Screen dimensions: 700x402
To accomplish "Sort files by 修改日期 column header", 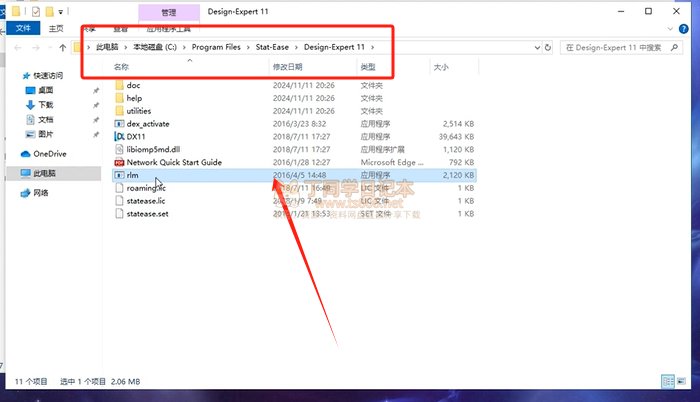I will coord(289,67).
